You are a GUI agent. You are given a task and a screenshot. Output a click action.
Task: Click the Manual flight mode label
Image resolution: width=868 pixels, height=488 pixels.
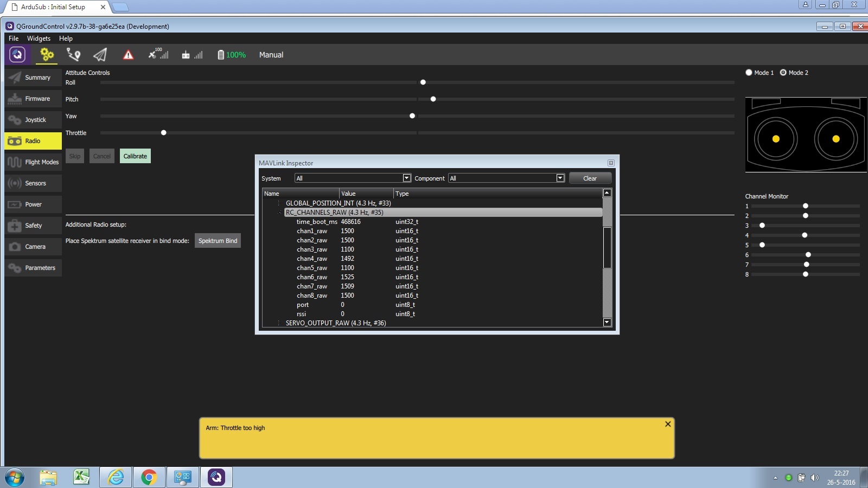pos(271,55)
